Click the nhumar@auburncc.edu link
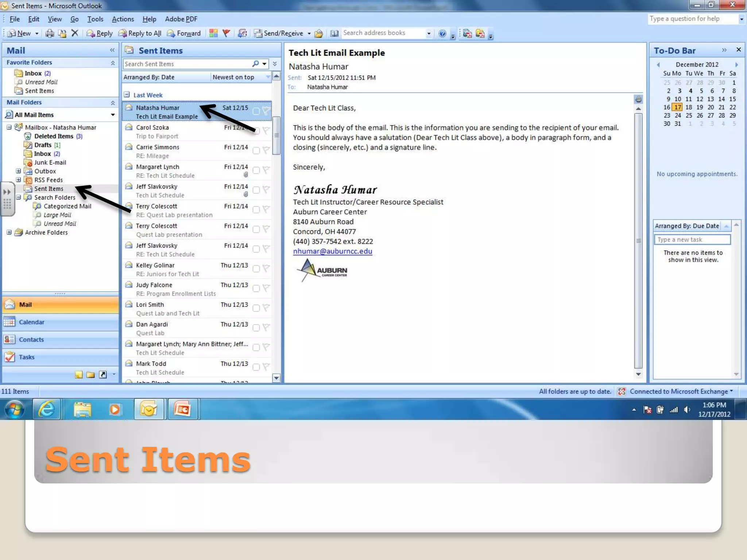 point(333,251)
